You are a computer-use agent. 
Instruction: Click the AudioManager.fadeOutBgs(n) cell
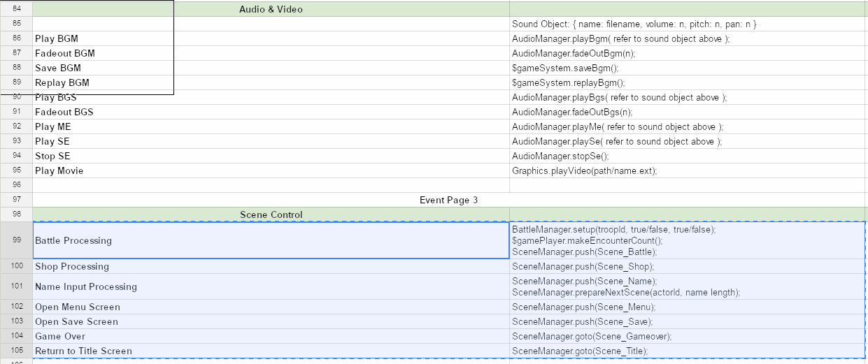click(x=688, y=112)
